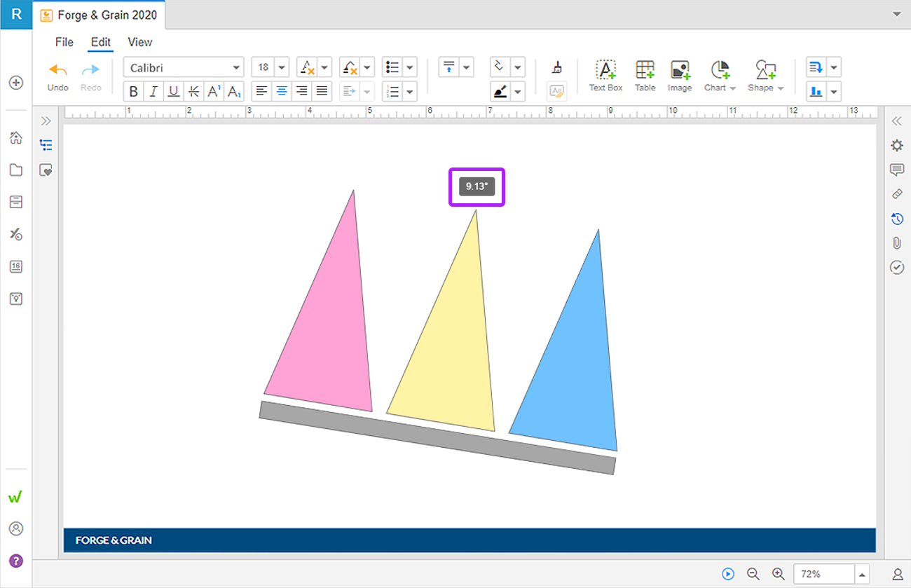Start the slideshow play button
The width and height of the screenshot is (911, 588).
coord(728,574)
